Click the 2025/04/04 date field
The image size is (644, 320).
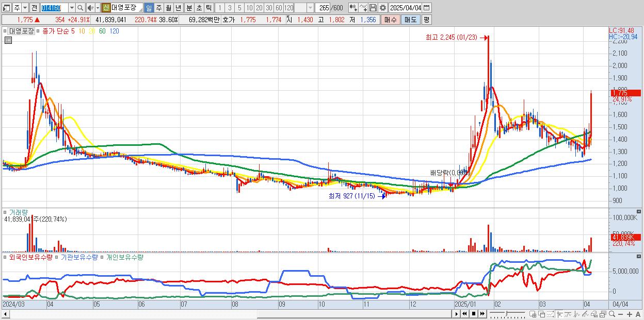pyautogui.click(x=406, y=8)
